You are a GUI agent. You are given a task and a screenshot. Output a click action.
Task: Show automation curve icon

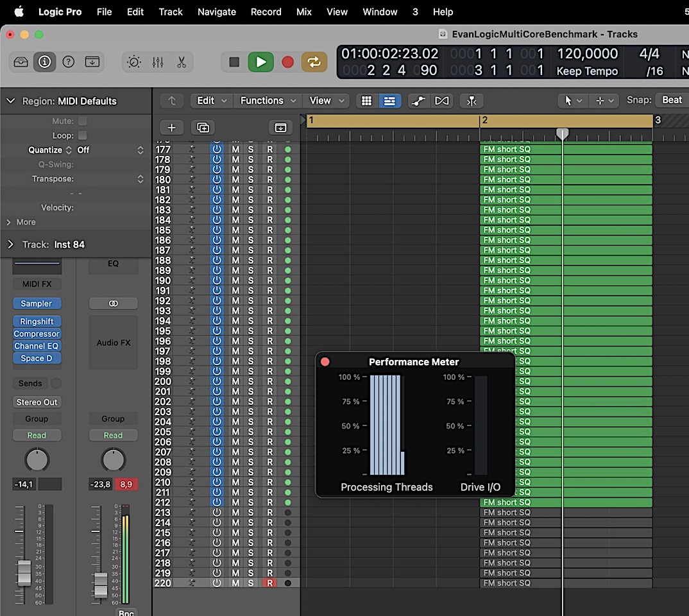point(418,101)
